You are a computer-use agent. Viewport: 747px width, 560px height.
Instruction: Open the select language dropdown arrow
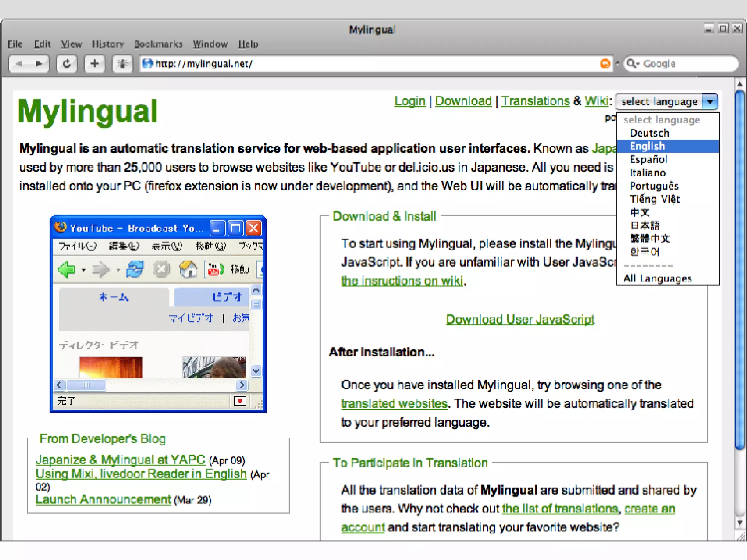[x=710, y=102]
